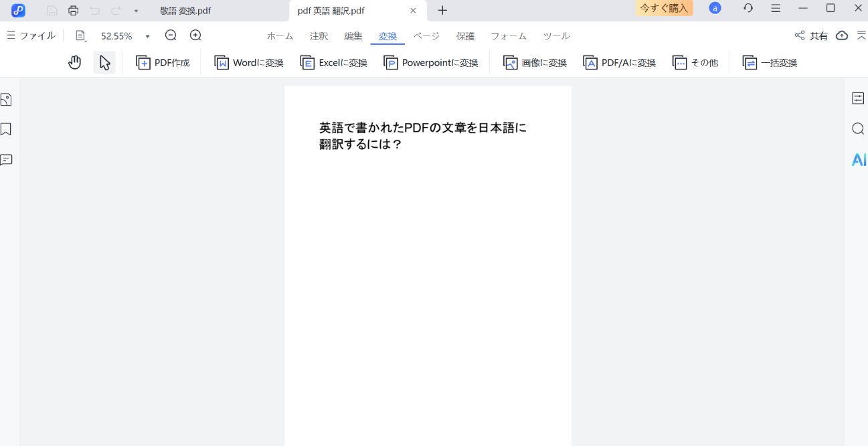Select the Hand tool
The width and height of the screenshot is (868, 446).
pos(74,62)
